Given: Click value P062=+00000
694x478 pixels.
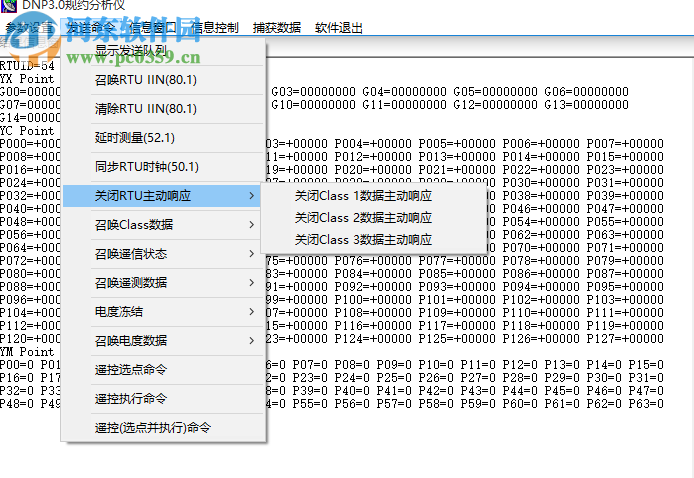Looking at the screenshot, I should pyautogui.click(x=541, y=235).
